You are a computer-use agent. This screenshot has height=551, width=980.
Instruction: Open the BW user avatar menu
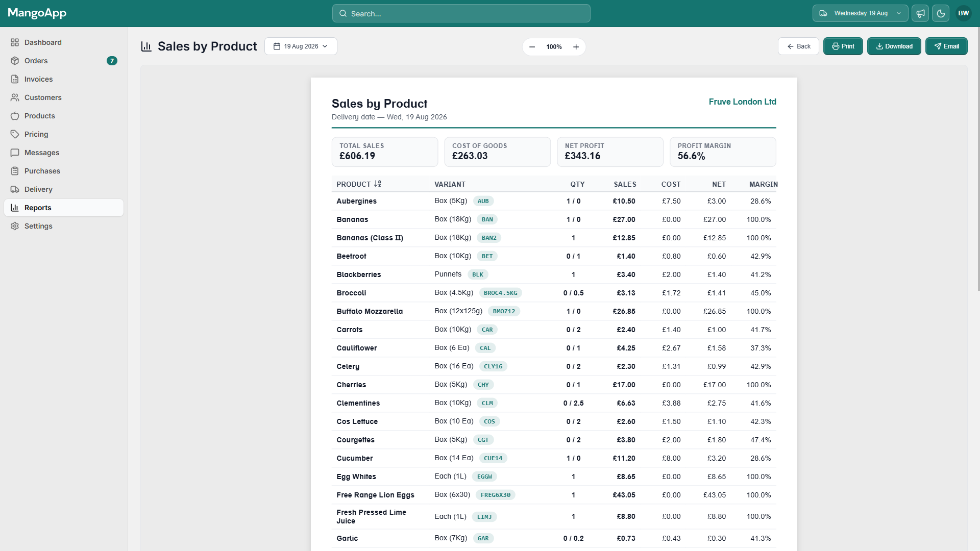coord(964,13)
